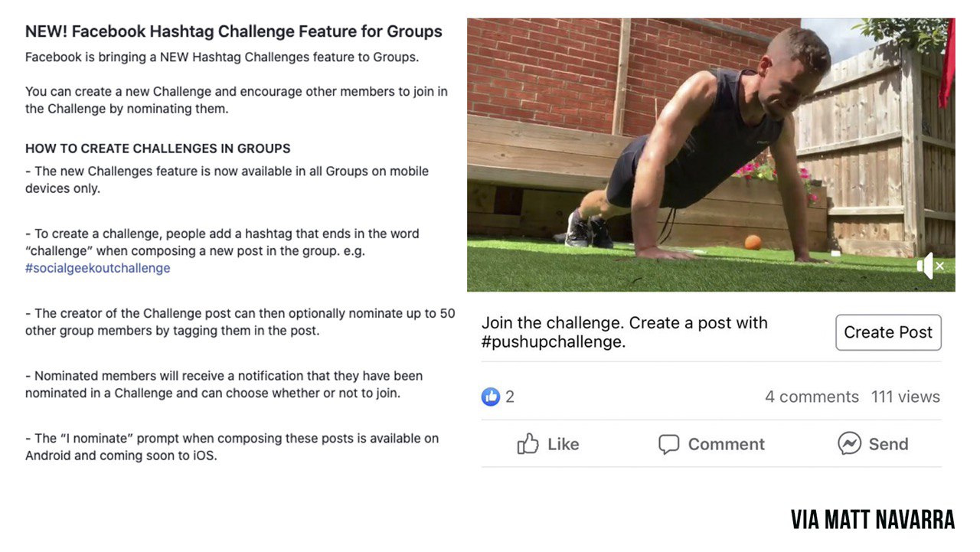Open the #socialgeekoutchallenge hashtag link

tap(98, 268)
